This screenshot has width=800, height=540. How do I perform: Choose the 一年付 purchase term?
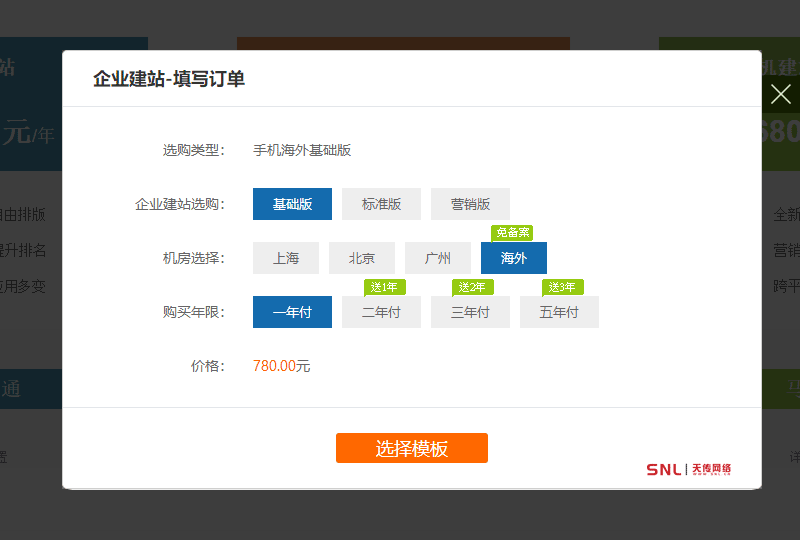click(292, 312)
